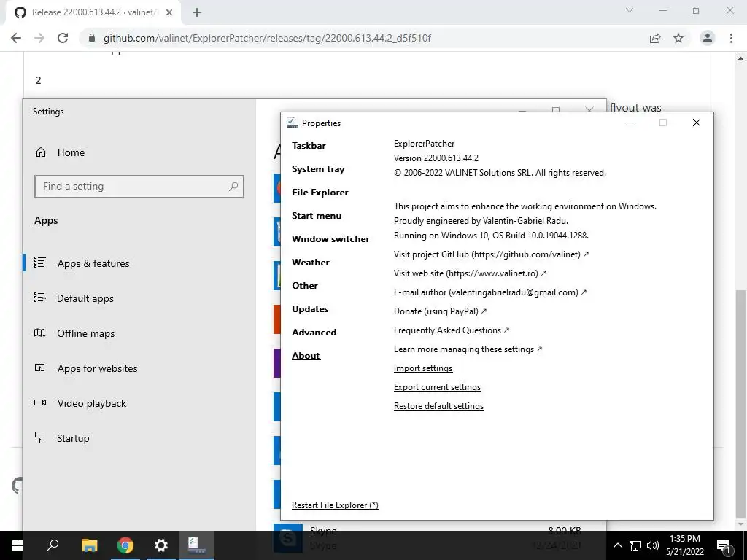747x560 pixels.
Task: Click Restore default settings
Action: 438,407
